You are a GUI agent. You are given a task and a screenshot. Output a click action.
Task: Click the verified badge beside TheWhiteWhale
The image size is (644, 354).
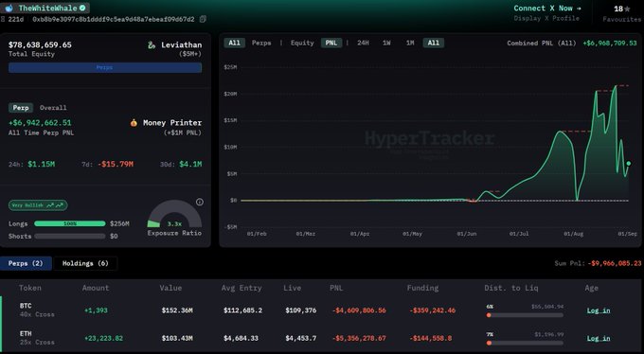[82, 8]
